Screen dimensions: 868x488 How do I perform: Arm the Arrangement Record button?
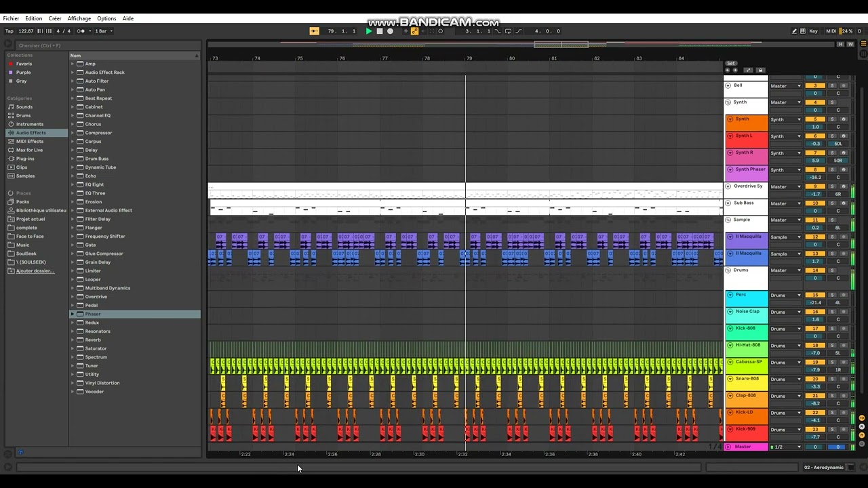pyautogui.click(x=390, y=31)
